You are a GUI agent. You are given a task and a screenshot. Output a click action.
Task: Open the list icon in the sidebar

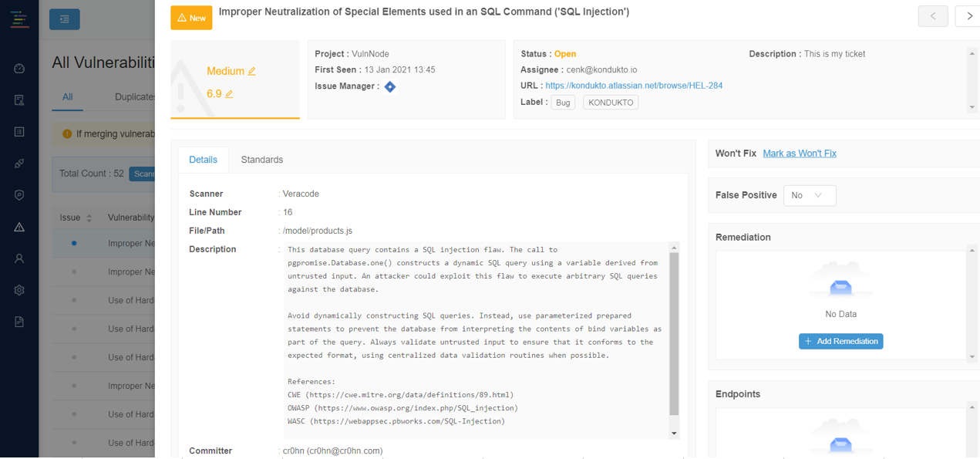[x=19, y=132]
